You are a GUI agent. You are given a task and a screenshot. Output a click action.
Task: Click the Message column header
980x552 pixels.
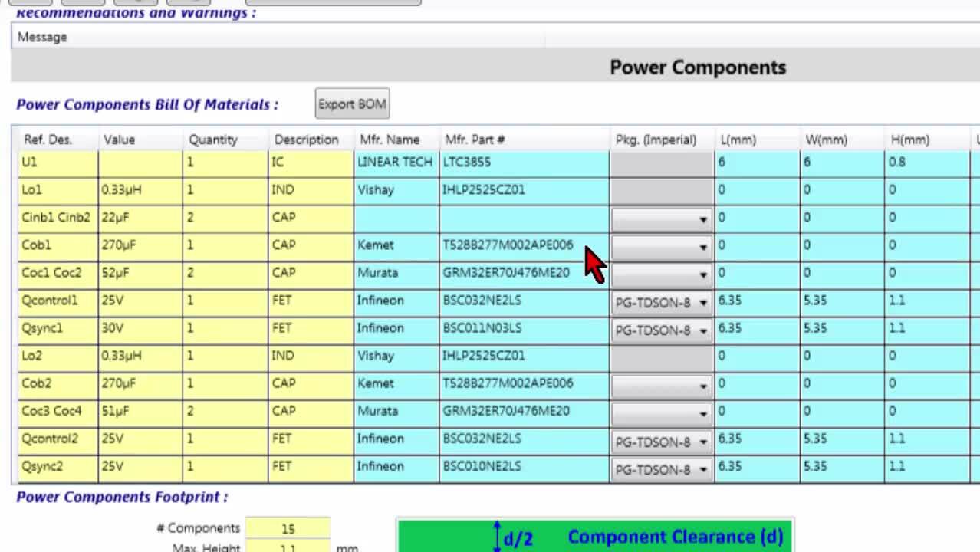click(278, 37)
